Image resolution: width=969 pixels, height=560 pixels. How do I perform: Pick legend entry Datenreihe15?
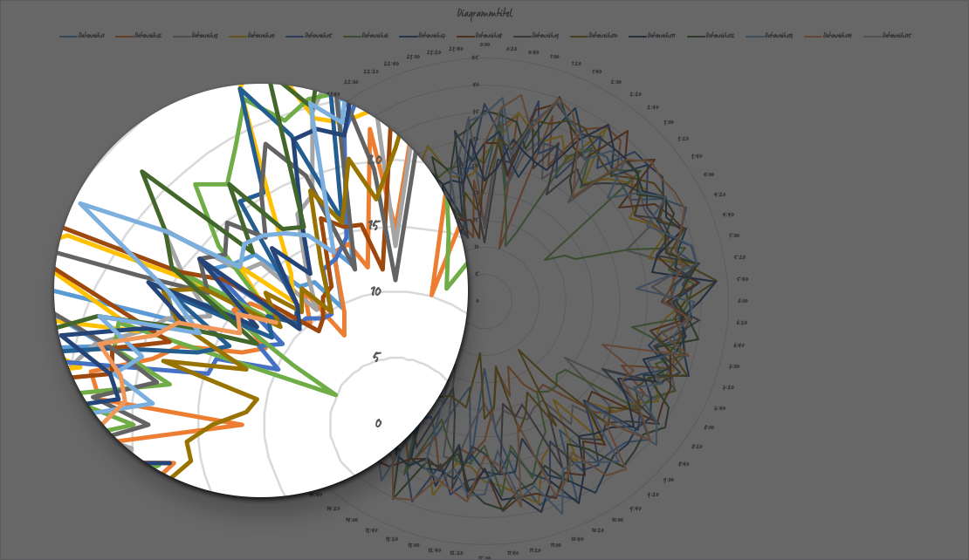click(x=888, y=36)
